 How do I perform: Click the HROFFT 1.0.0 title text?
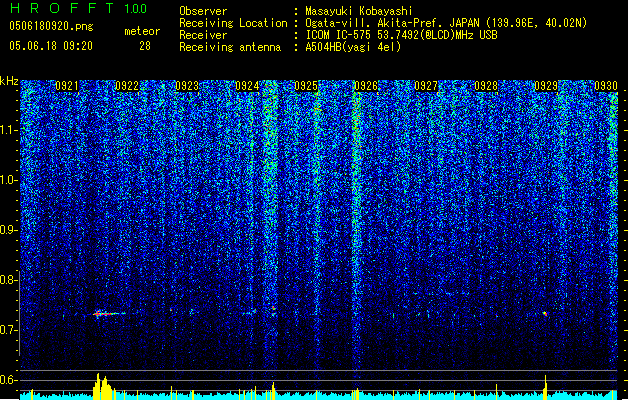coord(79,8)
